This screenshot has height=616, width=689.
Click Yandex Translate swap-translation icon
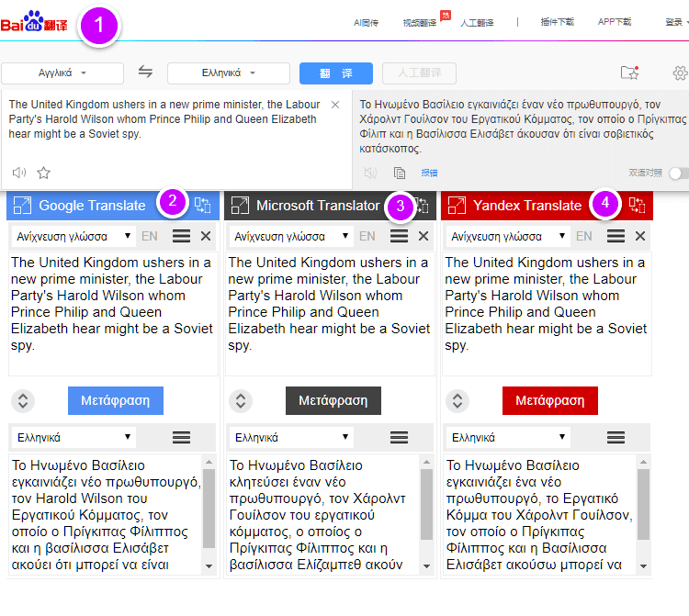pyautogui.click(x=637, y=205)
